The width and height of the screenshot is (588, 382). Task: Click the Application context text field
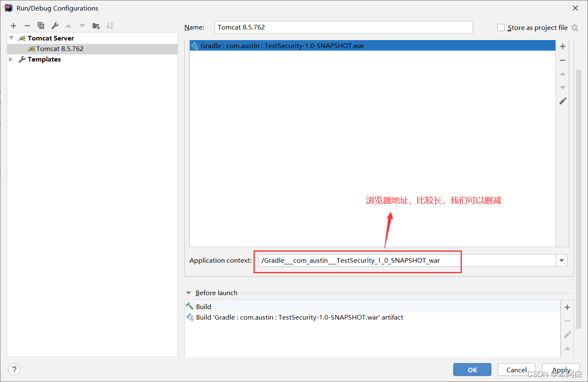(407, 261)
